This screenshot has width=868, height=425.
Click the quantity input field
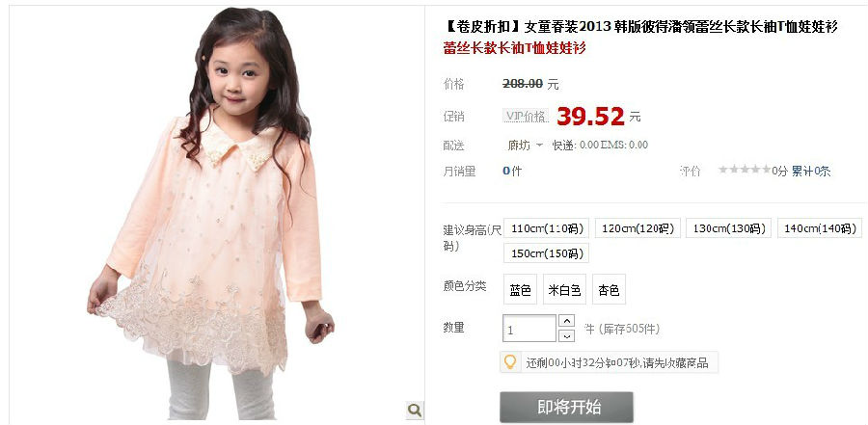coord(529,329)
